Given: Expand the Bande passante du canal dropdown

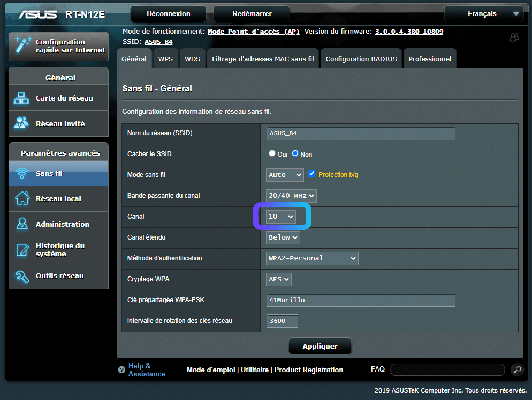Looking at the screenshot, I should click(291, 196).
